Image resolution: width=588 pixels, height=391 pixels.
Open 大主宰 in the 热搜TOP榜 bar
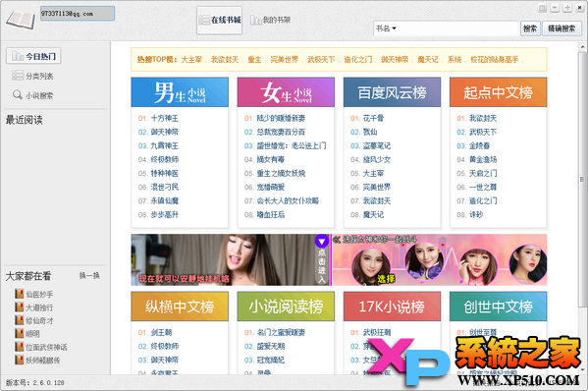click(191, 59)
